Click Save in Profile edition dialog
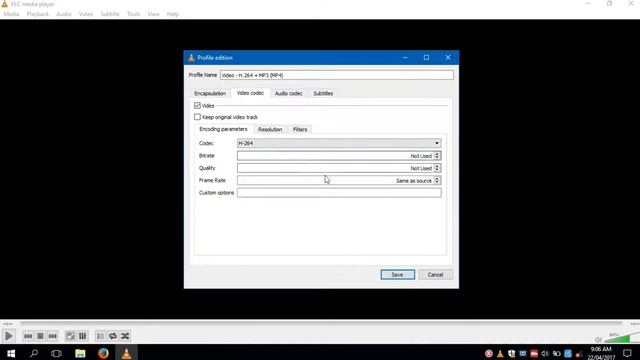The height and width of the screenshot is (360, 640). coord(398,275)
